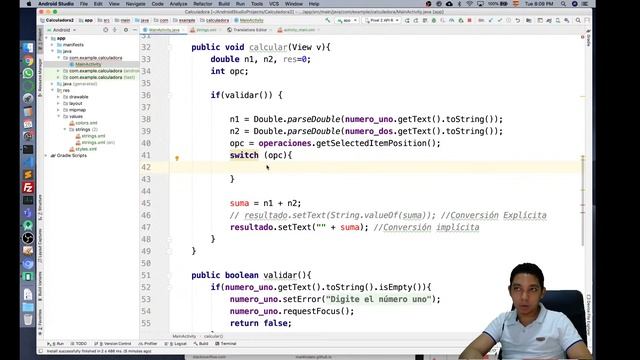This screenshot has width=640, height=360.
Task: Click the Undo arrow icon in toolbar
Action: pyautogui.click(x=518, y=20)
